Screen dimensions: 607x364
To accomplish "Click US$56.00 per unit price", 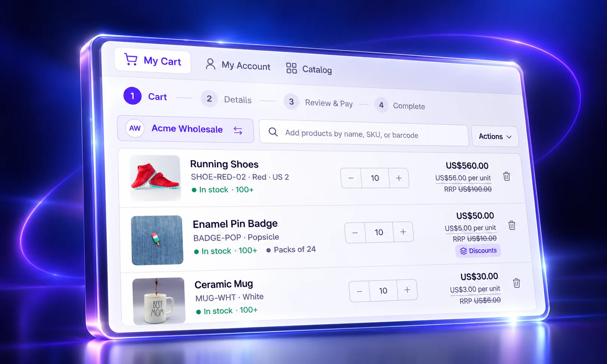I will pyautogui.click(x=463, y=178).
